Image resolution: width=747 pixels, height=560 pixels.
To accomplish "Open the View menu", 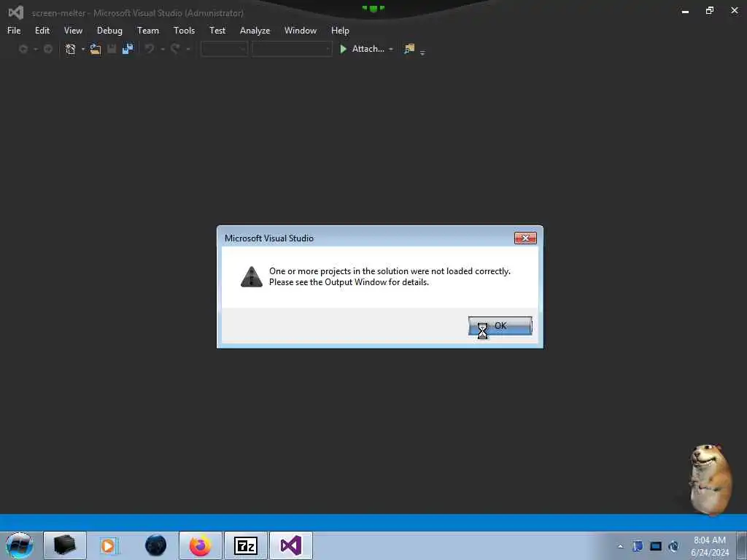I will [73, 31].
